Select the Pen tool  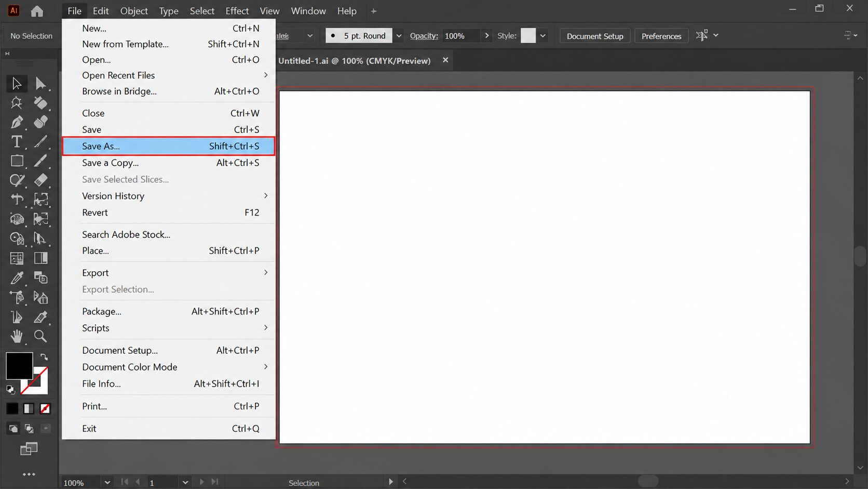point(17,122)
